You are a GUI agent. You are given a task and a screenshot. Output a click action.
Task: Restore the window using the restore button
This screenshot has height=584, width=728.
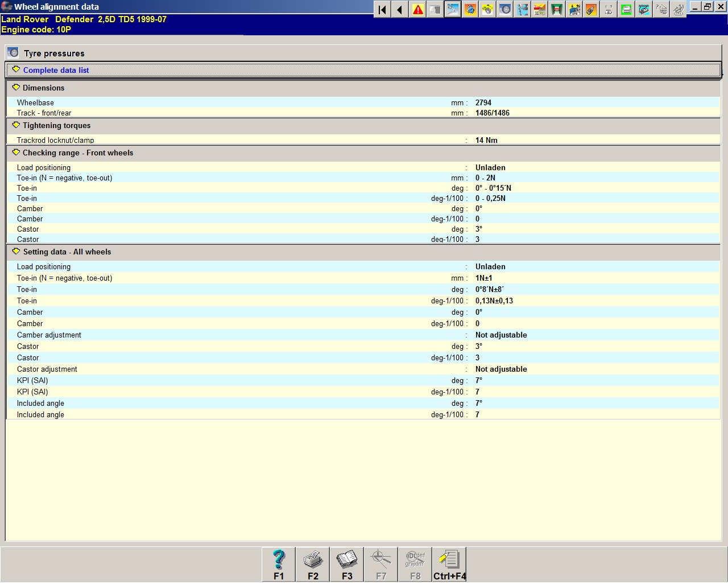(708, 7)
